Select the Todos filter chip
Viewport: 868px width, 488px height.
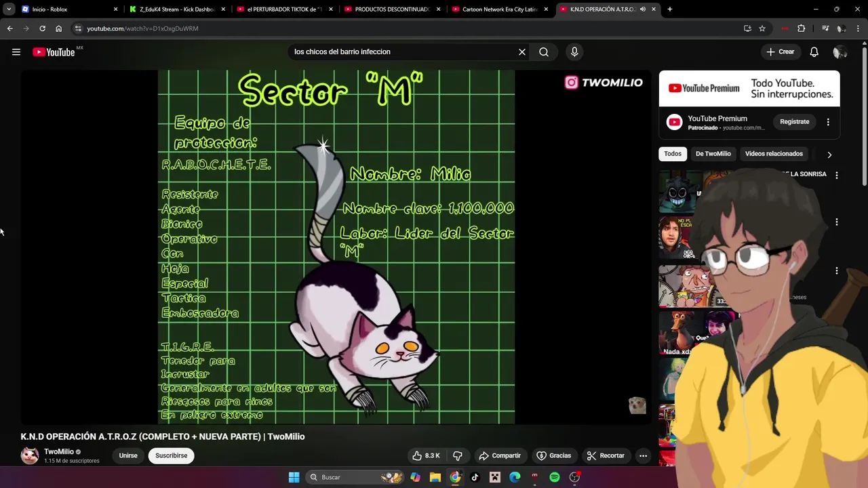pos(673,154)
